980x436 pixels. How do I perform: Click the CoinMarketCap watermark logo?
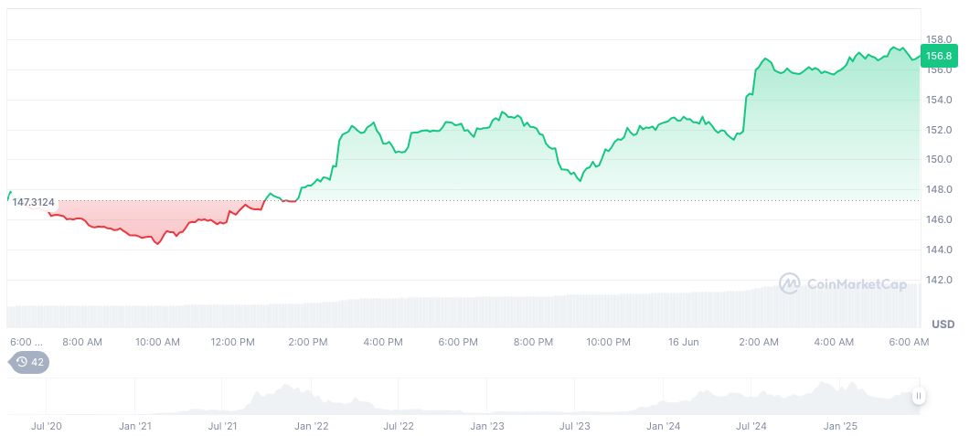click(842, 284)
